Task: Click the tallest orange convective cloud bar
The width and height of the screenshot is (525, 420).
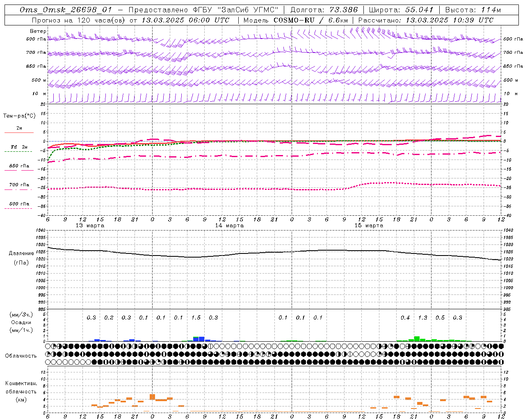Action: coord(152,397)
